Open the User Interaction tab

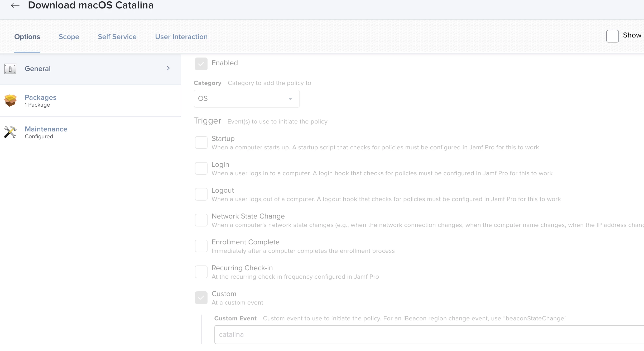point(181,37)
